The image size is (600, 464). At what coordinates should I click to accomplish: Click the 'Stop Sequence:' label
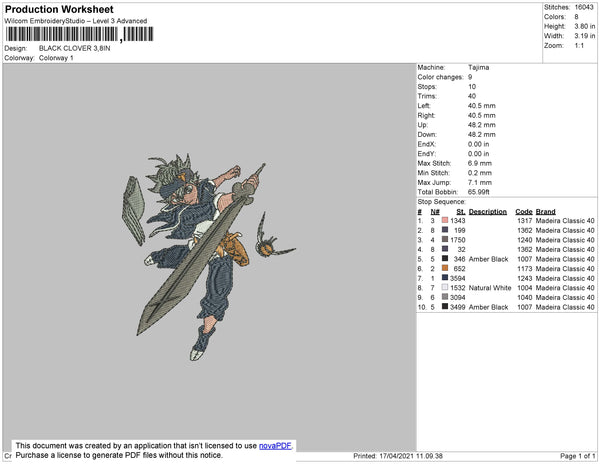click(442, 202)
